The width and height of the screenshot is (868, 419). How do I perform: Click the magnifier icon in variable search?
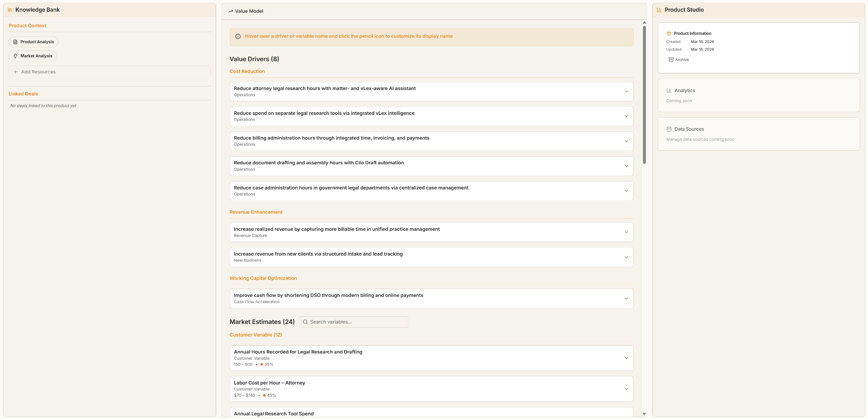305,322
